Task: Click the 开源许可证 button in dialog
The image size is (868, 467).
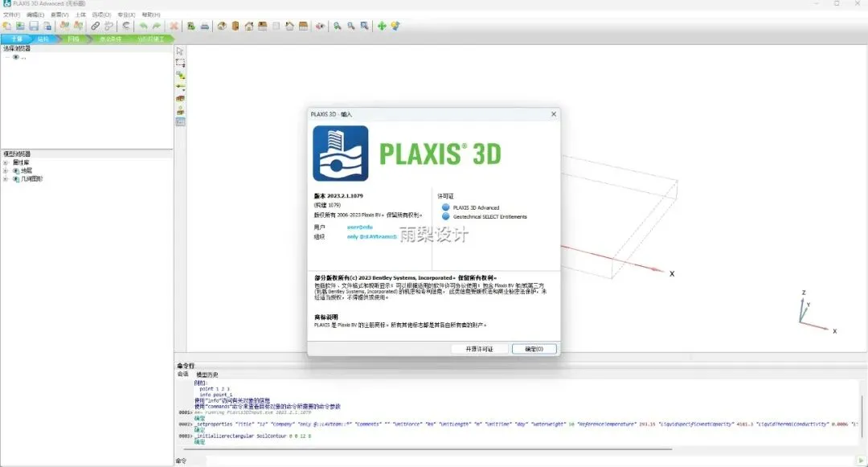Action: pyautogui.click(x=479, y=349)
